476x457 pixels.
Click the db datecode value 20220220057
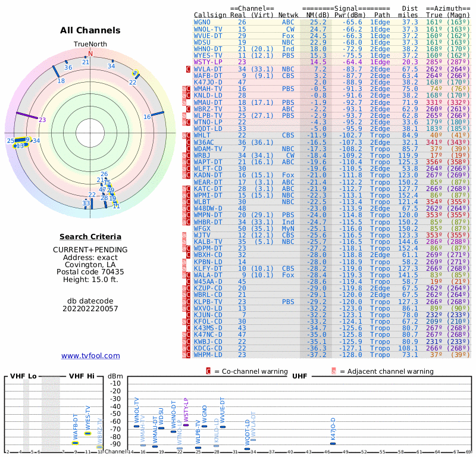click(x=90, y=309)
